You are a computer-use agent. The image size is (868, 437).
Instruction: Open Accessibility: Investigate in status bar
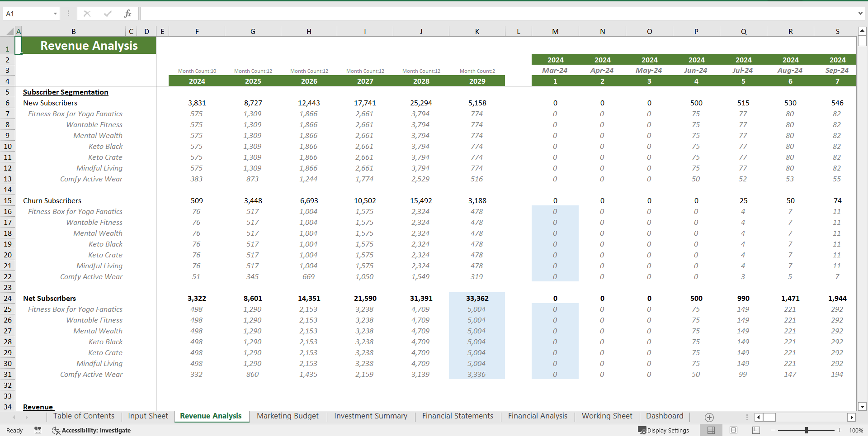(x=92, y=430)
